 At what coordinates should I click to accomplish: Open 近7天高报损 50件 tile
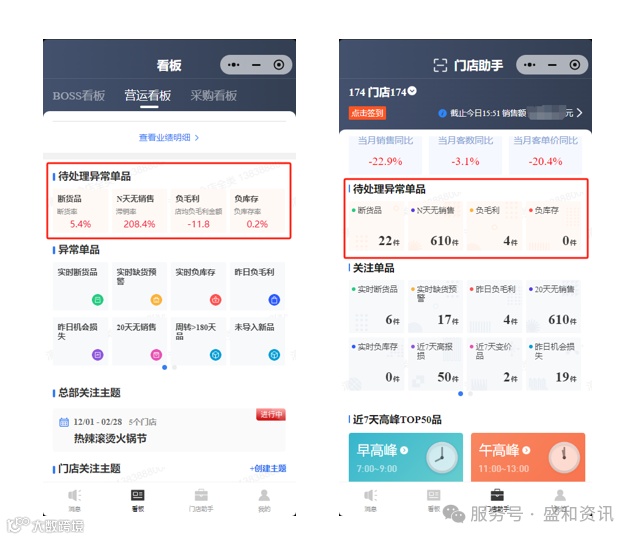click(435, 364)
